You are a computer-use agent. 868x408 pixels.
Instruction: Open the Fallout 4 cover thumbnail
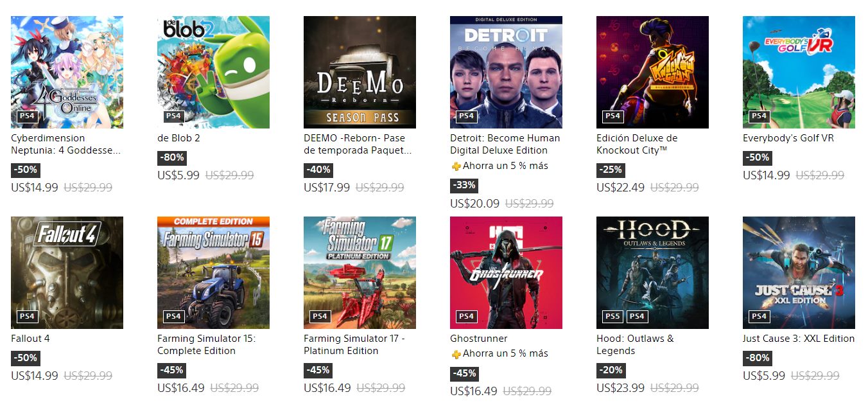[x=67, y=272]
